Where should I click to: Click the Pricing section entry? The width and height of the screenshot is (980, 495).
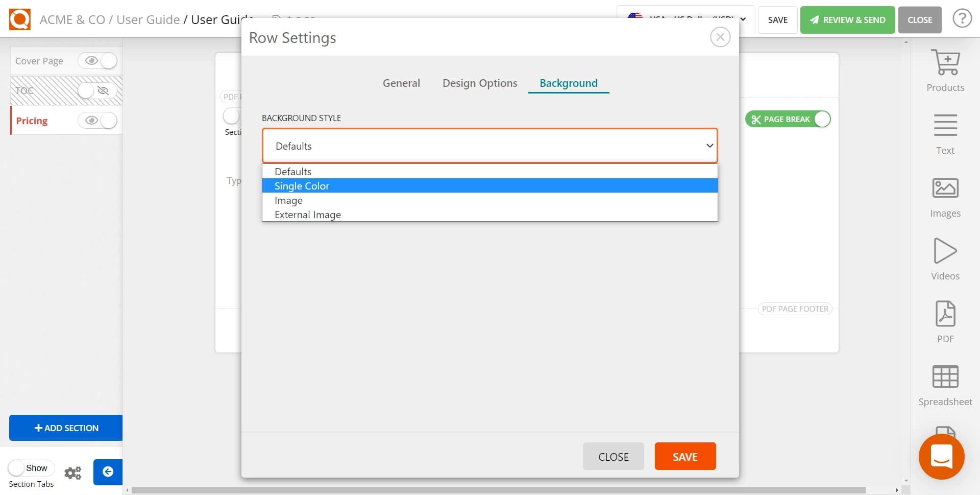[32, 121]
